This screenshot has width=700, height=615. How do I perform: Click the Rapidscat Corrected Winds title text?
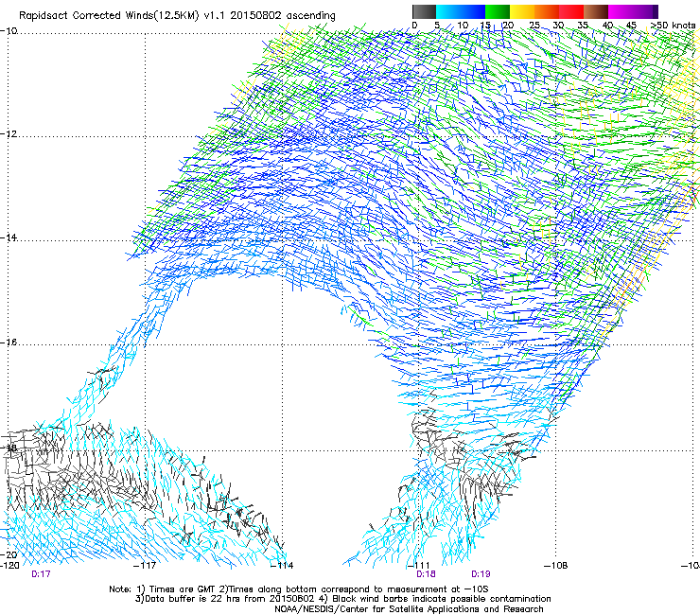[177, 15]
